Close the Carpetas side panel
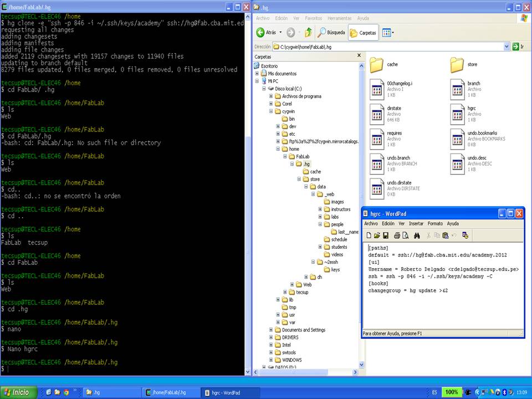The height and width of the screenshot is (399, 532). (x=359, y=55)
